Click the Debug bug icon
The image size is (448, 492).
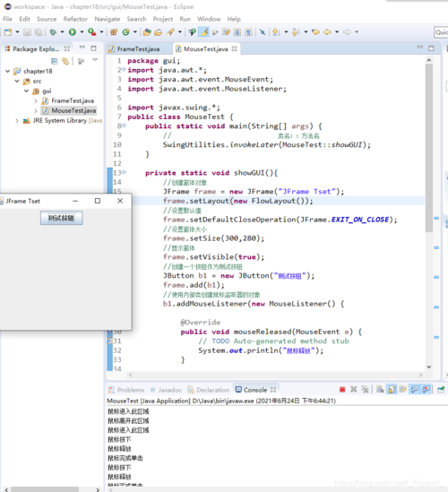tap(53, 31)
